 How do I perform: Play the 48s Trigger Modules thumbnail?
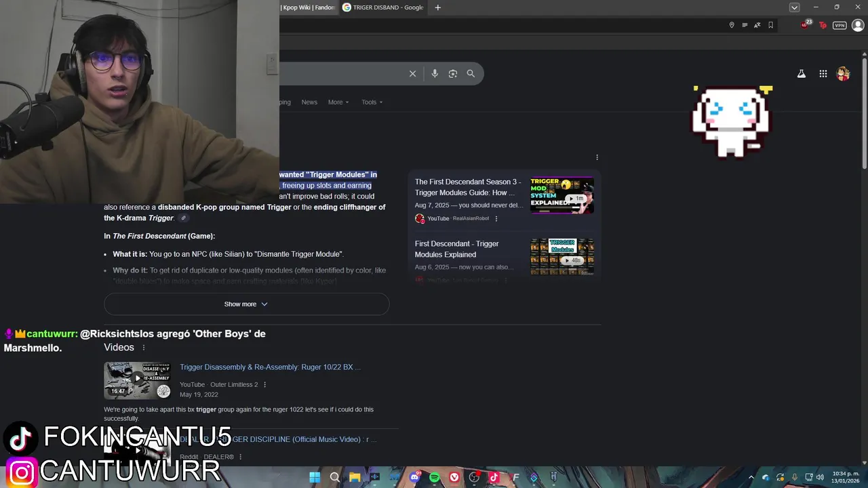point(562,256)
